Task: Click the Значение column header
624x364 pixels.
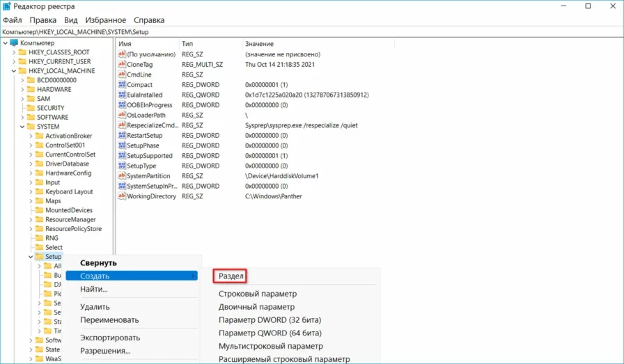Action: pos(259,43)
